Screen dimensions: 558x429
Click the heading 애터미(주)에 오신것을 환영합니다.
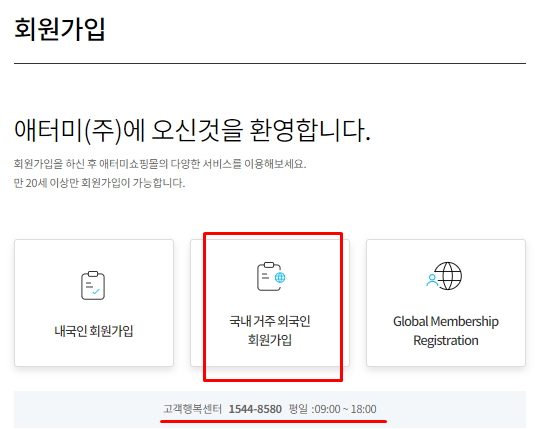pos(192,131)
